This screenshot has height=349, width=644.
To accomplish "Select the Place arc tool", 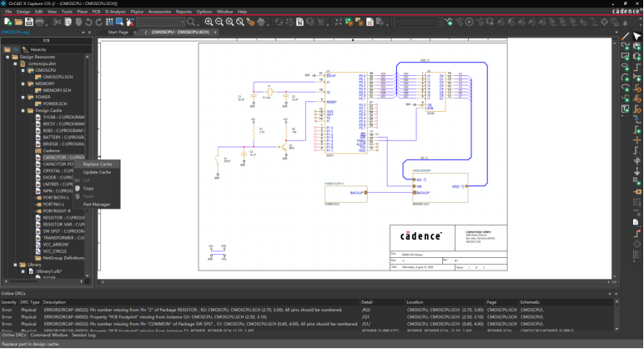I will coord(625,78).
